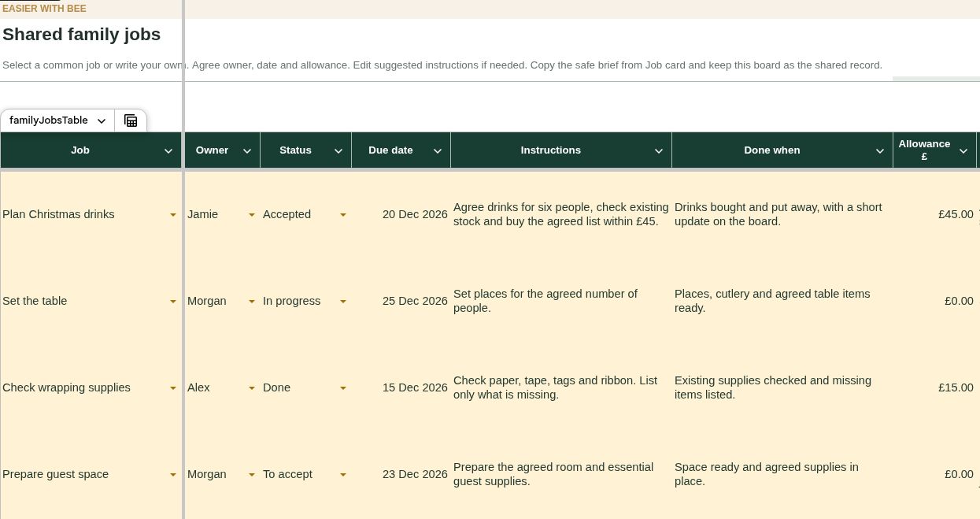Open the Due date column filter arrow
The width and height of the screenshot is (980, 519).
438,151
